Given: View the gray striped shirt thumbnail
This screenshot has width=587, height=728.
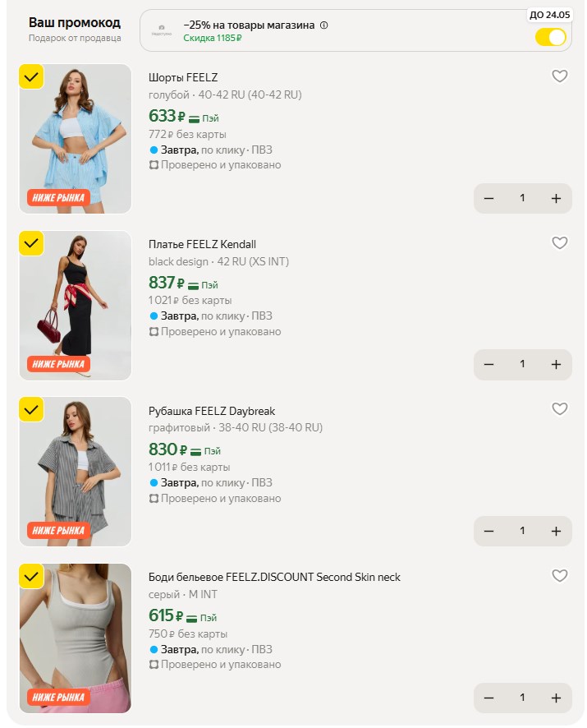Looking at the screenshot, I should (76, 472).
